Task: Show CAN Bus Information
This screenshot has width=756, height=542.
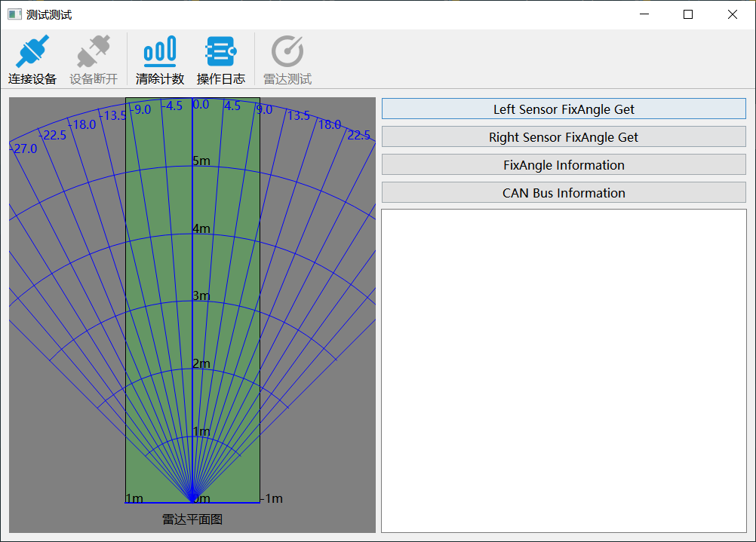Action: pyautogui.click(x=564, y=193)
